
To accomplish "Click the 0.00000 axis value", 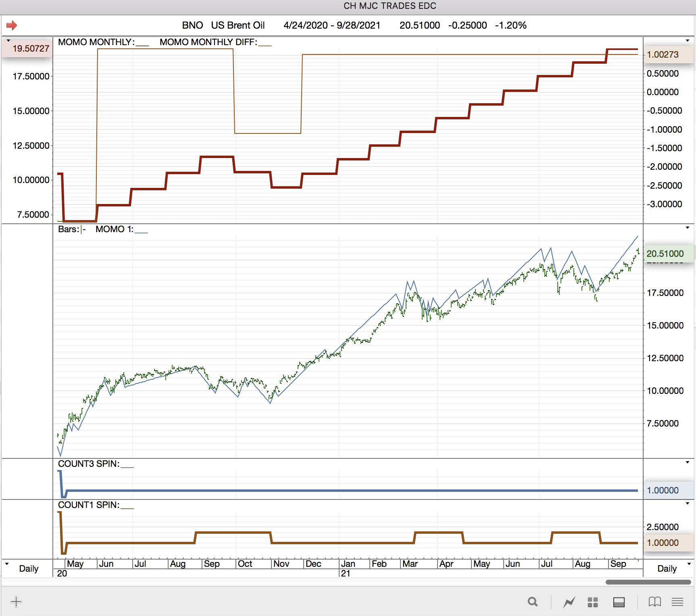I will click(x=663, y=92).
